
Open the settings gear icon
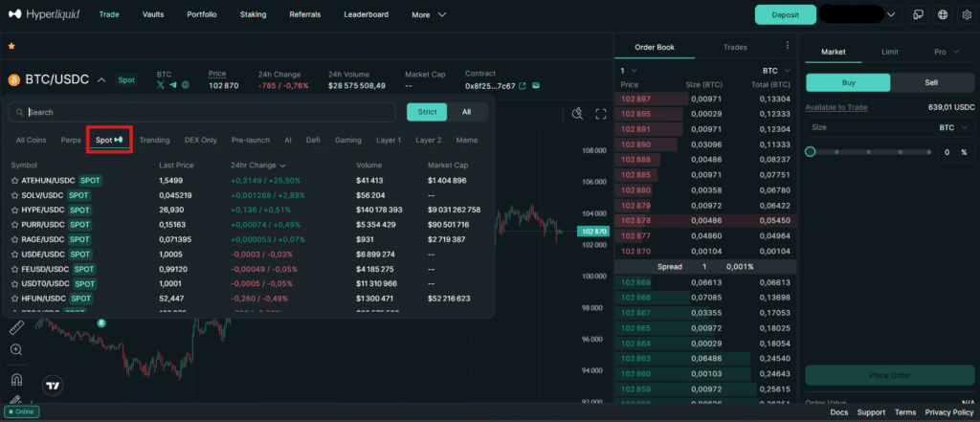pos(967,14)
